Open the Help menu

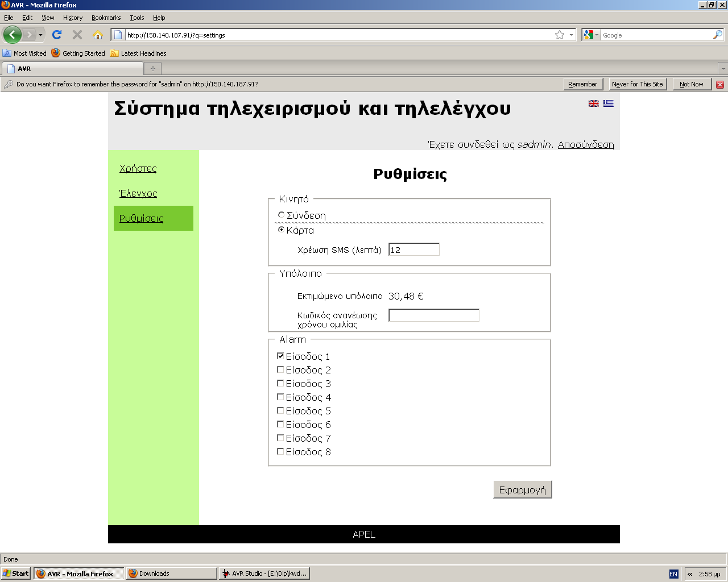[x=159, y=18]
